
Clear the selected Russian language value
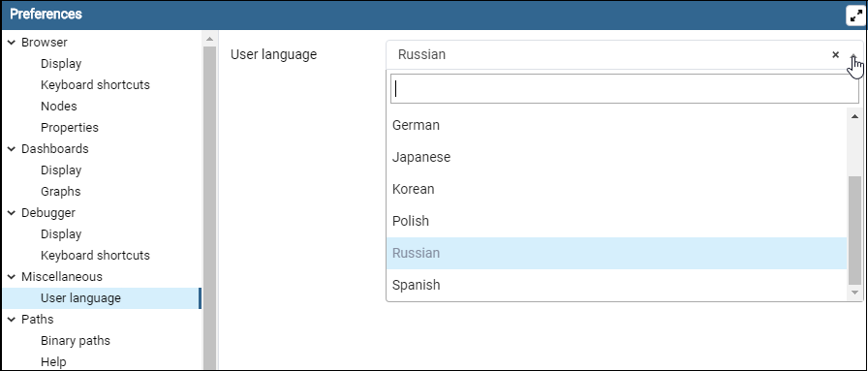(835, 54)
